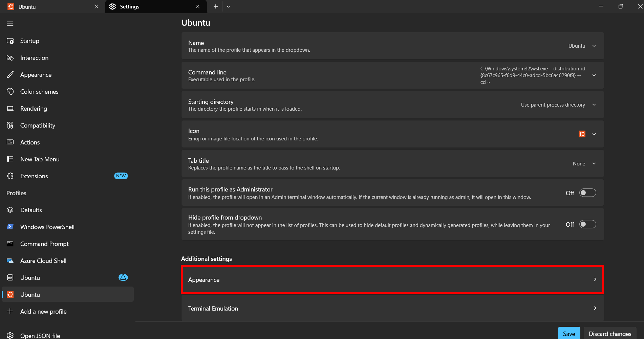Click the Compatibility icon in sidebar
Viewport: 644px width, 339px height.
10,126
